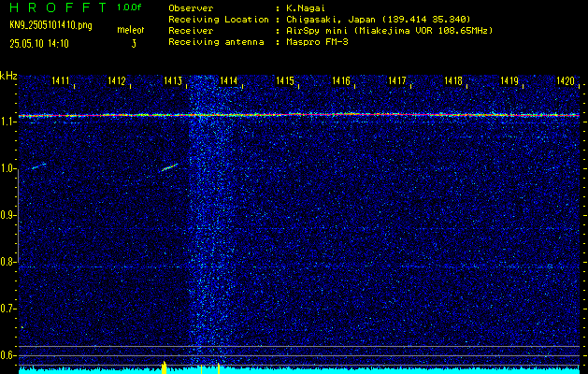
Task: Select antenna name Maspro FM-3
Action: coord(317,42)
